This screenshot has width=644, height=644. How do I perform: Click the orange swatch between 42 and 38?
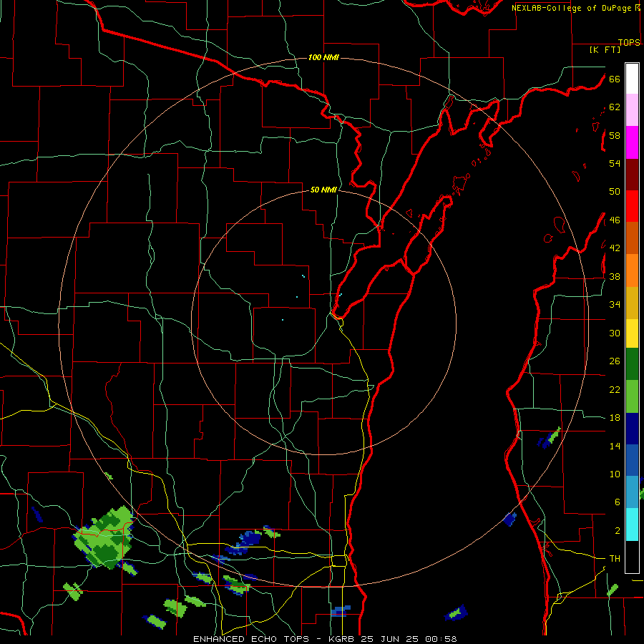(632, 270)
